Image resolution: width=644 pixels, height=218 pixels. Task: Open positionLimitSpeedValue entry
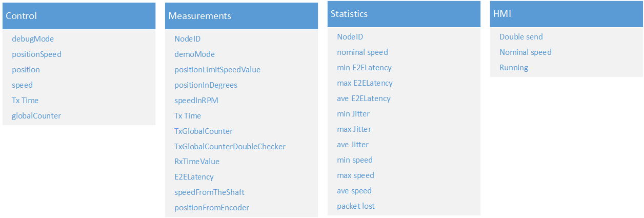(x=217, y=70)
